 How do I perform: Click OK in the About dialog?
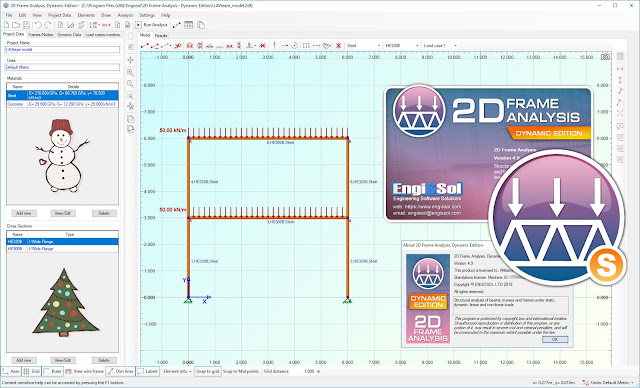point(555,339)
